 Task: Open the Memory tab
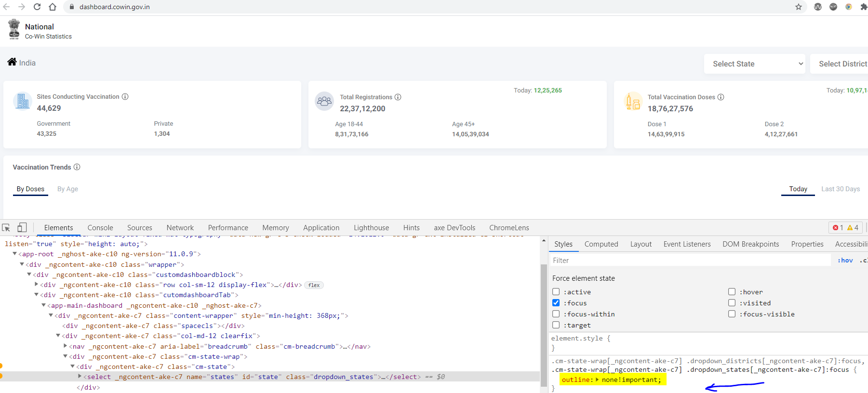coord(276,228)
